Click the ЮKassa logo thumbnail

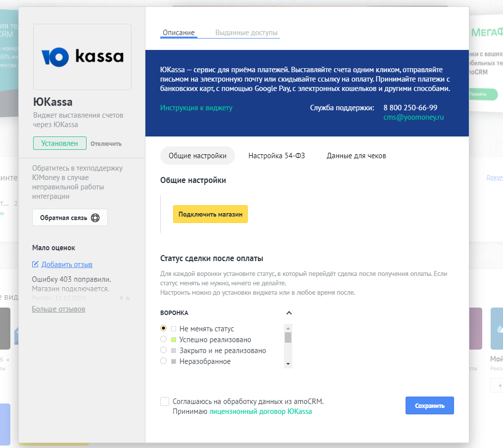pyautogui.click(x=82, y=57)
